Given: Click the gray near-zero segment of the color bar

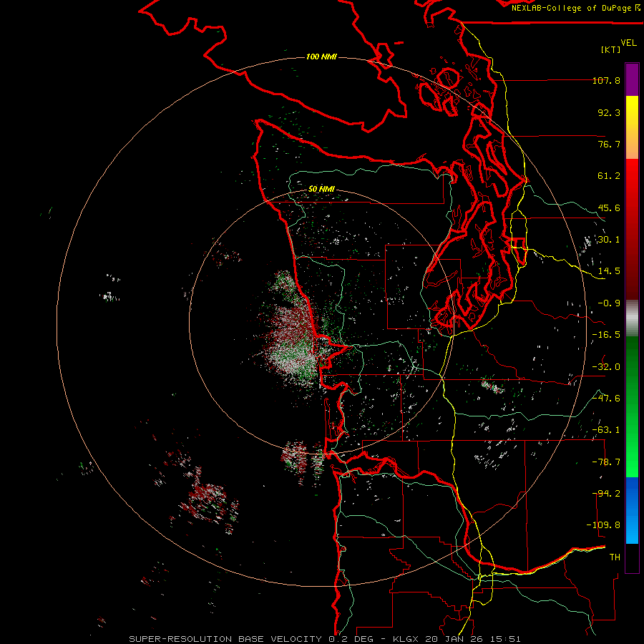Looking at the screenshot, I should point(632,318).
